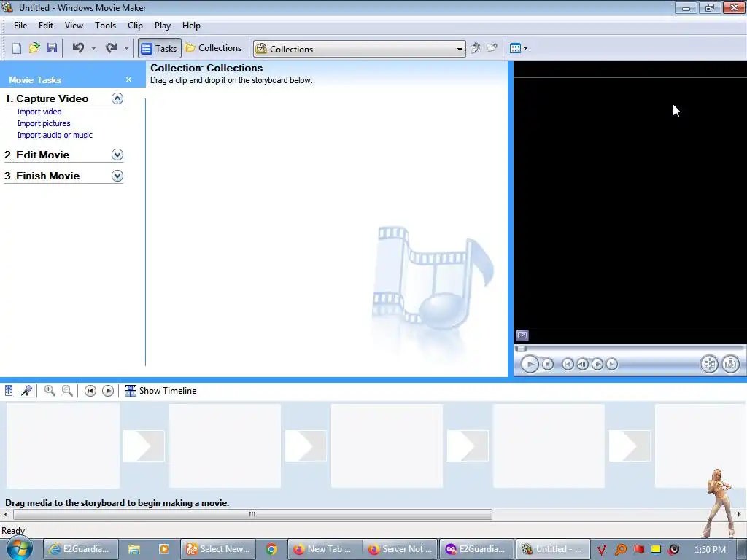Undo the last action
747x560 pixels.
(x=78, y=48)
